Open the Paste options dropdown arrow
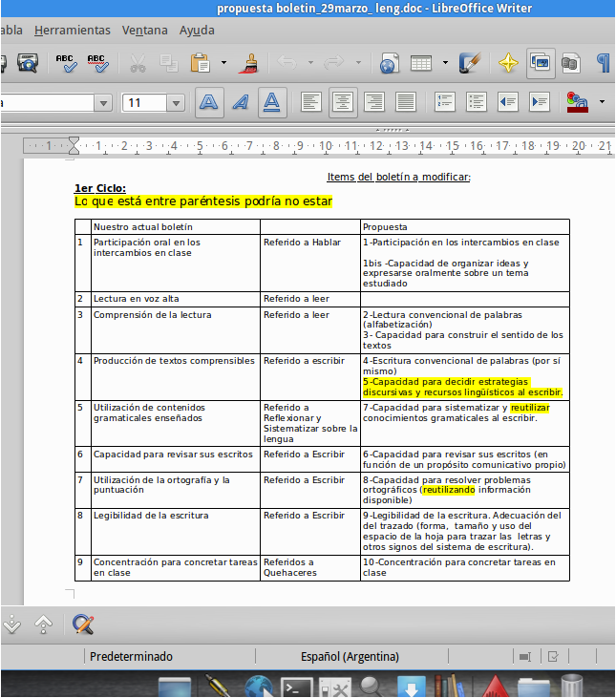The height and width of the screenshot is (698, 616). pos(223,63)
